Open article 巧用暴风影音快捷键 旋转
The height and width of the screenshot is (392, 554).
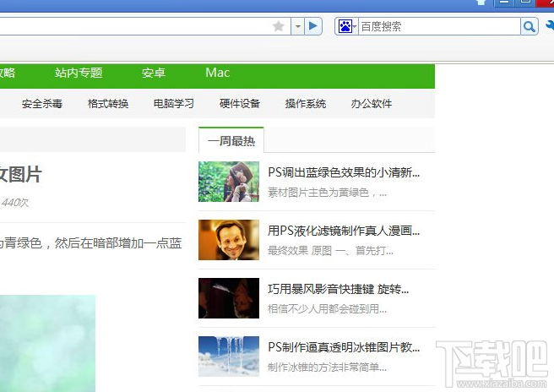[x=338, y=289]
